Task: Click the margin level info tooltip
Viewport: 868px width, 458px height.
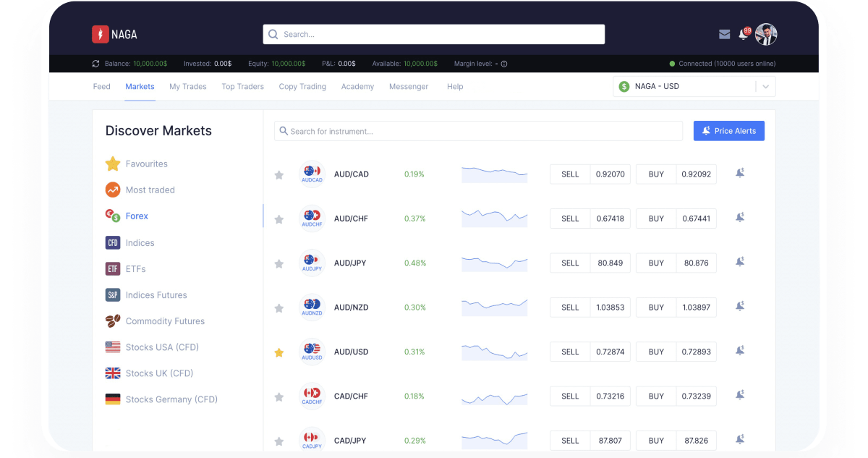Action: tap(503, 64)
